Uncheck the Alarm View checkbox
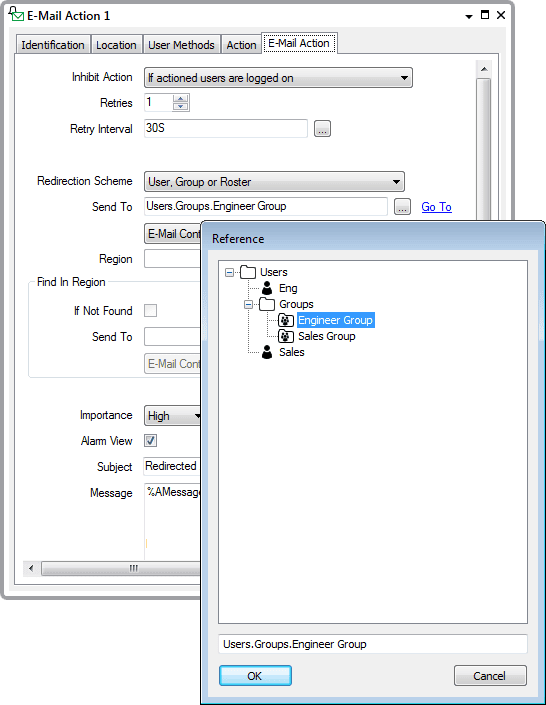 [x=150, y=441]
